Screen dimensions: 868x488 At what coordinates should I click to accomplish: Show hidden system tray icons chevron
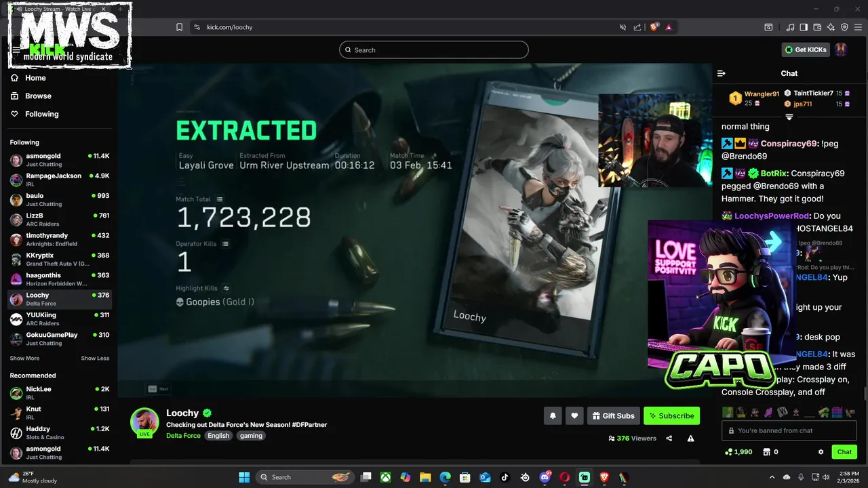(x=772, y=477)
